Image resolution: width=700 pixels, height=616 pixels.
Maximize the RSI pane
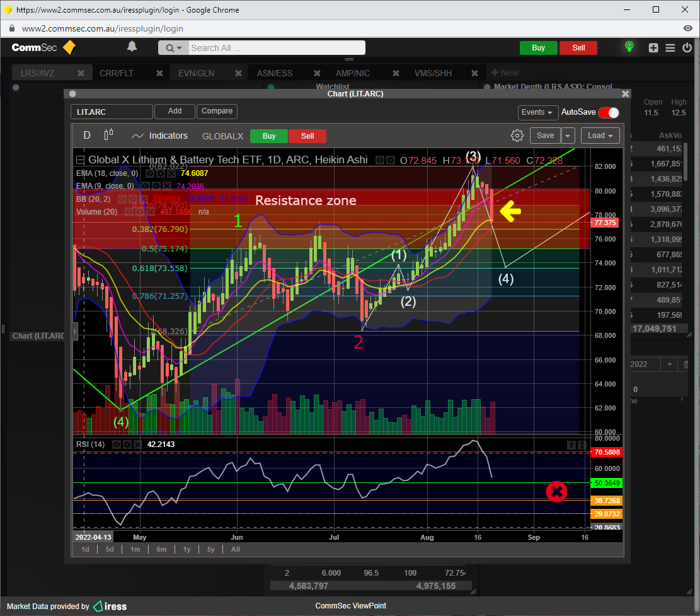(582, 445)
